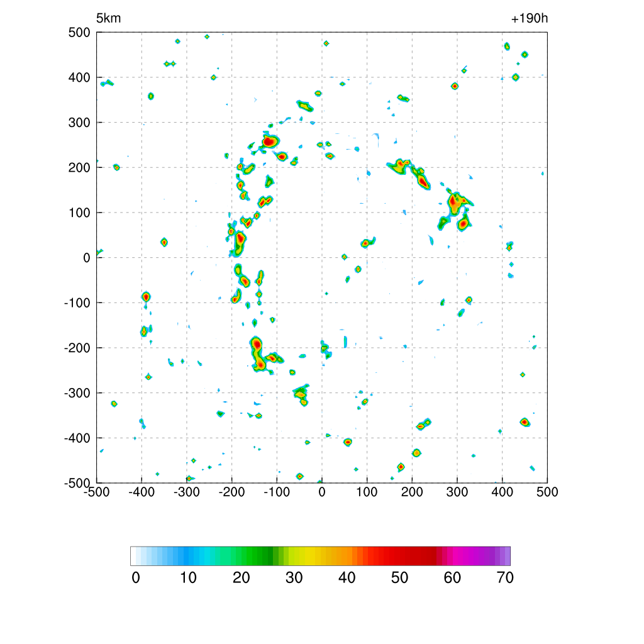Click the x-axis tick label 100

[367, 492]
